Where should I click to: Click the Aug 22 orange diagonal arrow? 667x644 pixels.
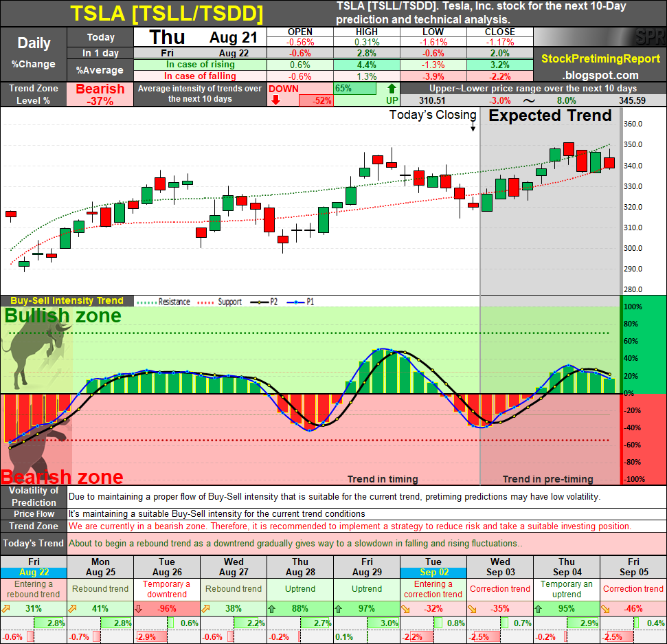tap(6, 609)
